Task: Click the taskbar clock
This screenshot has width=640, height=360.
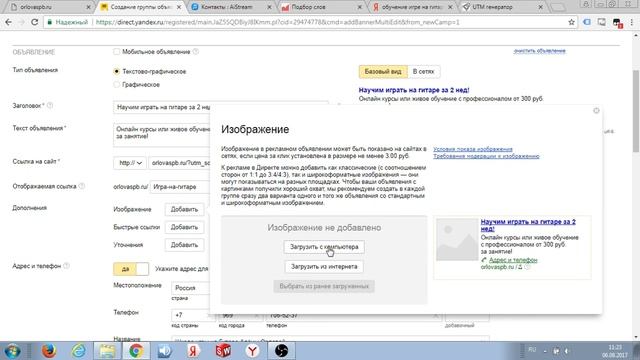Action: pyautogui.click(x=615, y=351)
